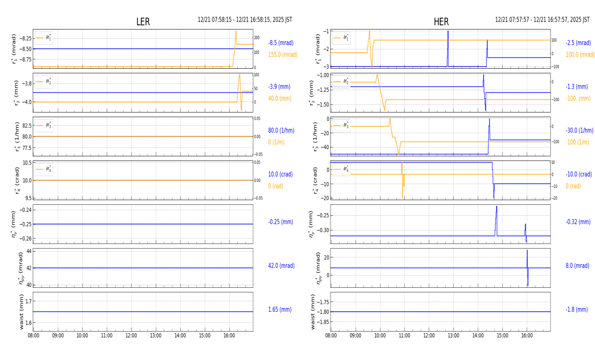Click the HER value 100.0 (mrad)
595x364 pixels.
click(580, 55)
